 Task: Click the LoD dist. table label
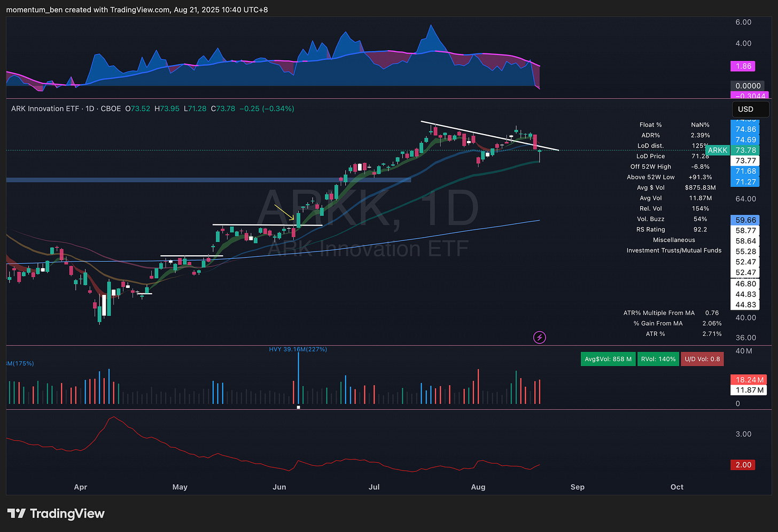click(650, 146)
